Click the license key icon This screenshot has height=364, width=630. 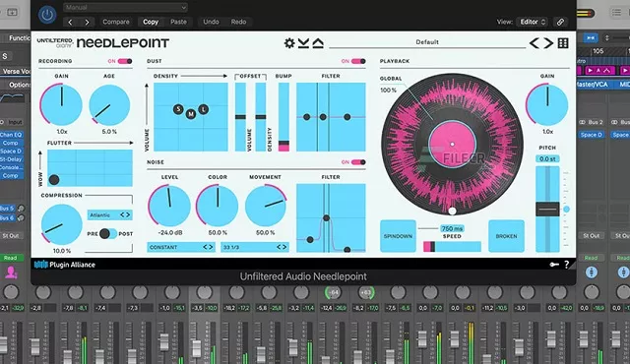[x=554, y=265]
